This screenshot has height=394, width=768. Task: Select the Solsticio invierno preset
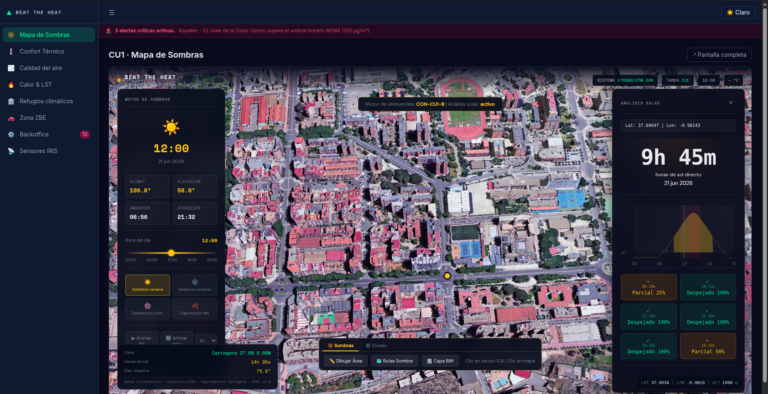(194, 285)
